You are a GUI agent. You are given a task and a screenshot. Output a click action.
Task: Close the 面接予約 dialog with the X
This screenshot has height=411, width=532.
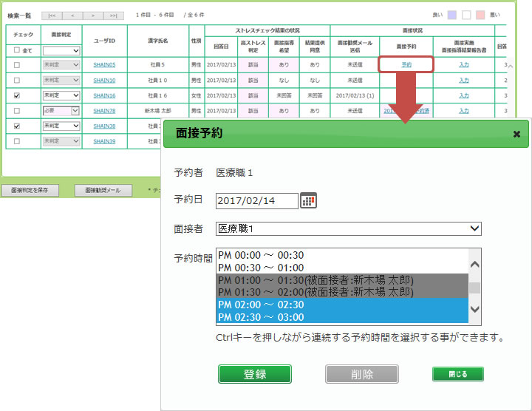(x=516, y=134)
